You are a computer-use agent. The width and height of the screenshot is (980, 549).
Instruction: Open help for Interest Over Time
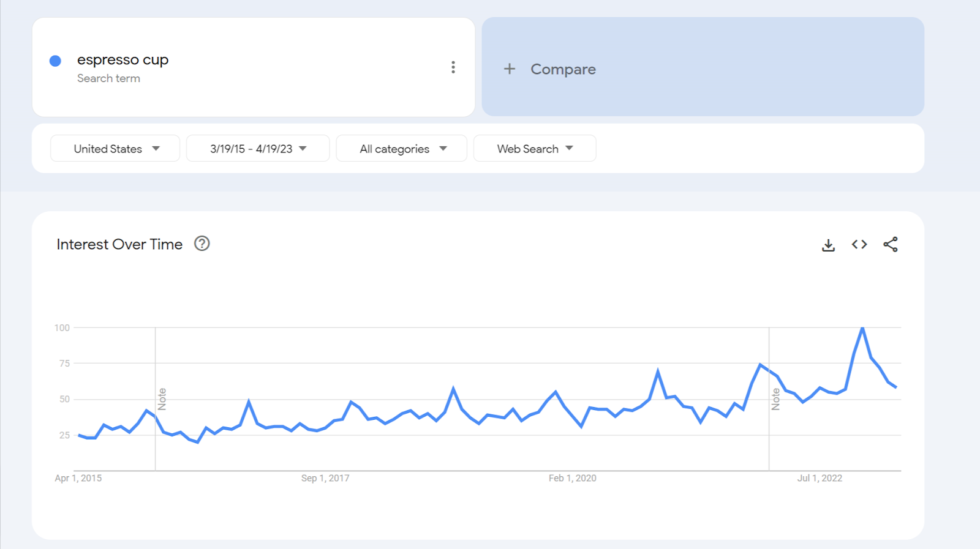tap(202, 244)
